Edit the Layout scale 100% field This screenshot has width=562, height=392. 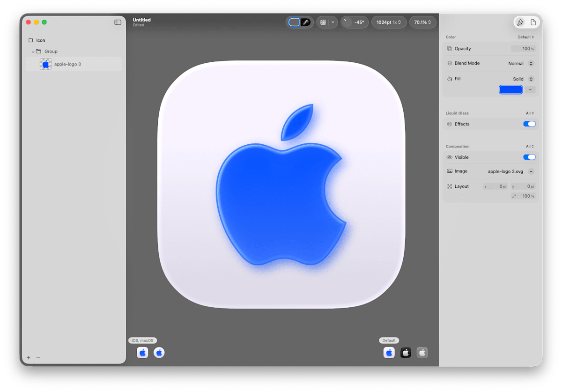[x=523, y=196]
